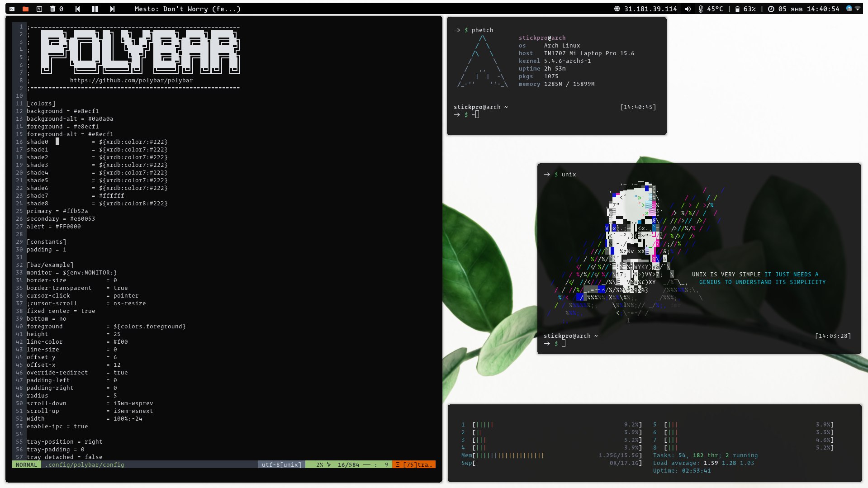Click the Uptime: 02:53:41 line in htop

[x=682, y=470]
